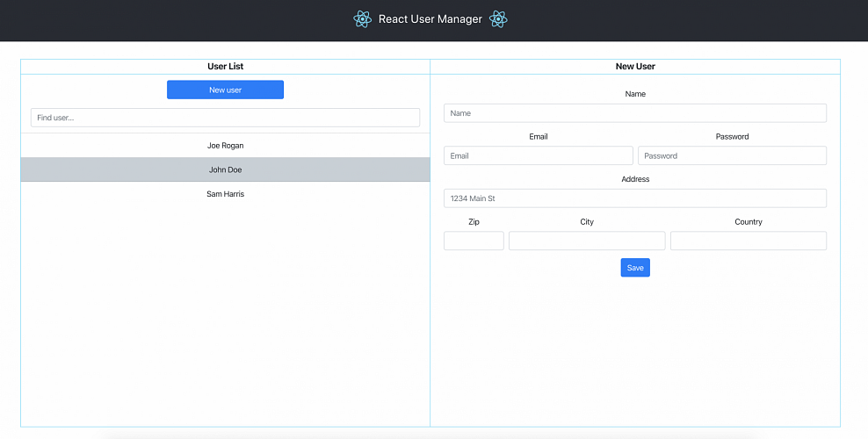Image resolution: width=868 pixels, height=439 pixels.
Task: Click the React User Manager title text
Action: [x=430, y=19]
